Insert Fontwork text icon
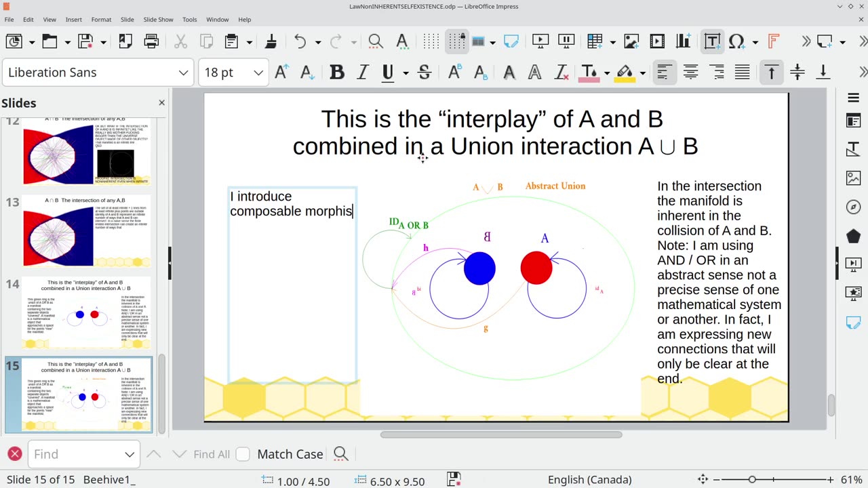Image resolution: width=868 pixels, height=488 pixels. pyautogui.click(x=773, y=41)
